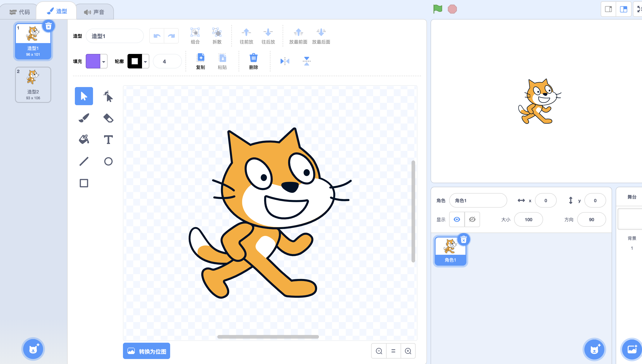This screenshot has height=364, width=642.
Task: Edit the 方向 direction field 90
Action: tap(591, 219)
